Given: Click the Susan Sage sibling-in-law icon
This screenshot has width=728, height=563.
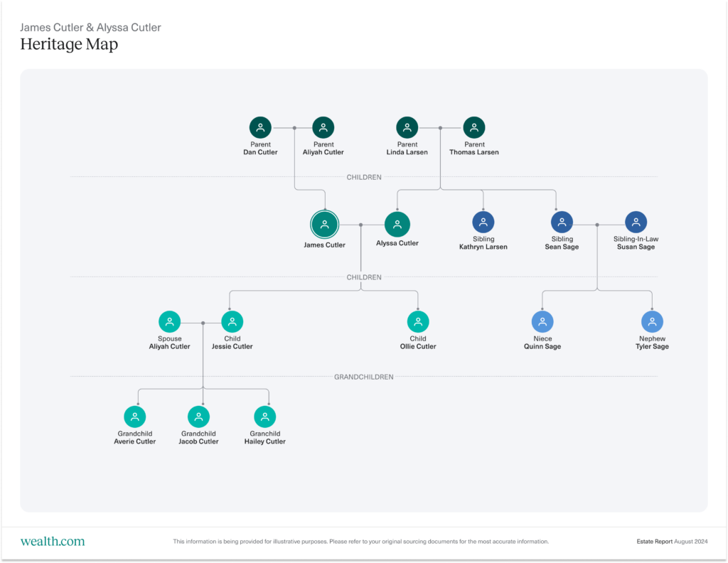Looking at the screenshot, I should [x=636, y=222].
